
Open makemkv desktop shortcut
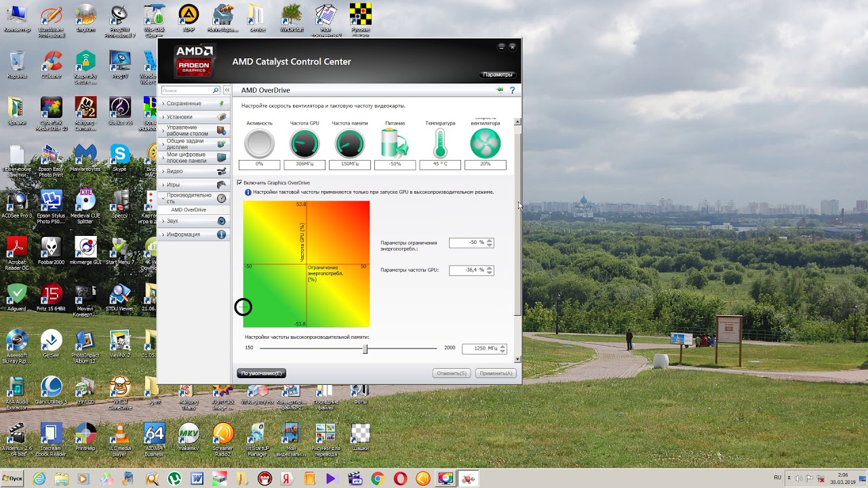(189, 437)
